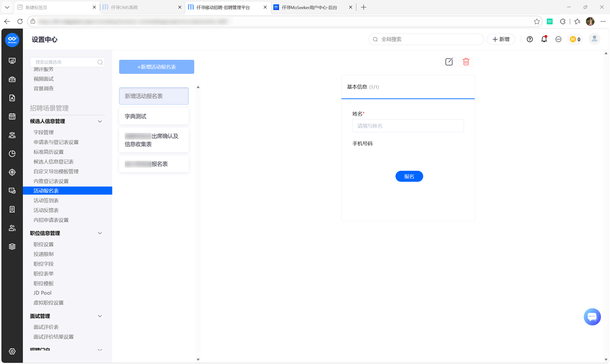Open the blue chat support bubble
Image resolution: width=610 pixels, height=364 pixels.
tap(592, 317)
